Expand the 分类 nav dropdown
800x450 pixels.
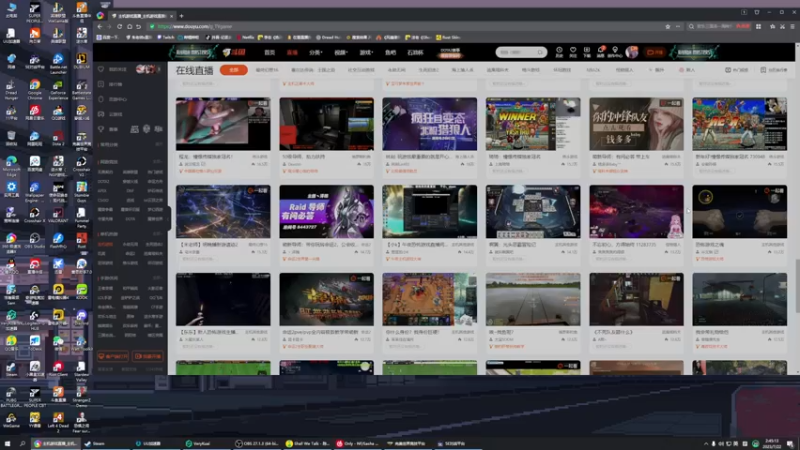pyautogui.click(x=315, y=52)
